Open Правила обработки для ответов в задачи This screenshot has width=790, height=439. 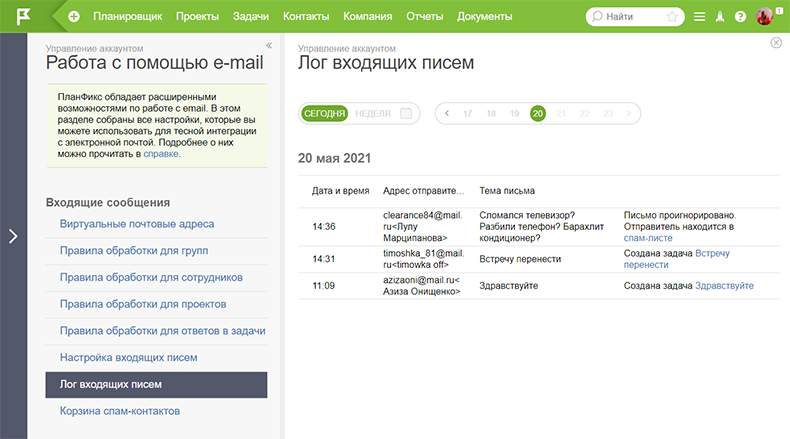click(x=163, y=331)
